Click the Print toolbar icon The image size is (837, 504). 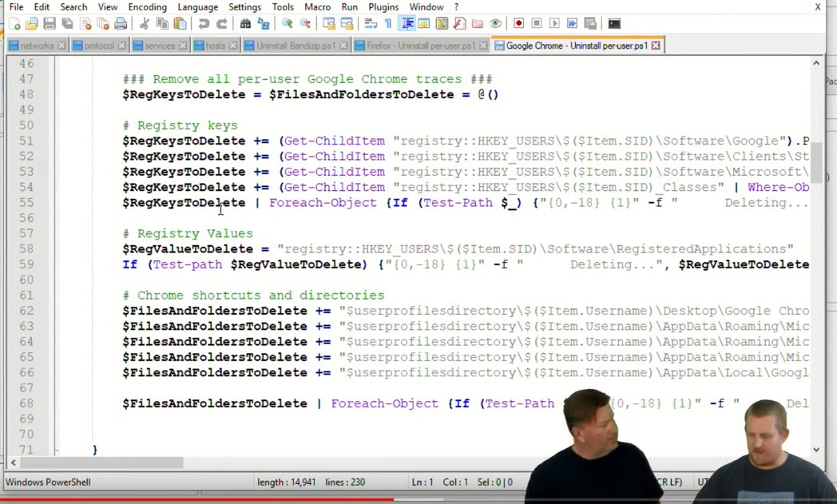[121, 23]
